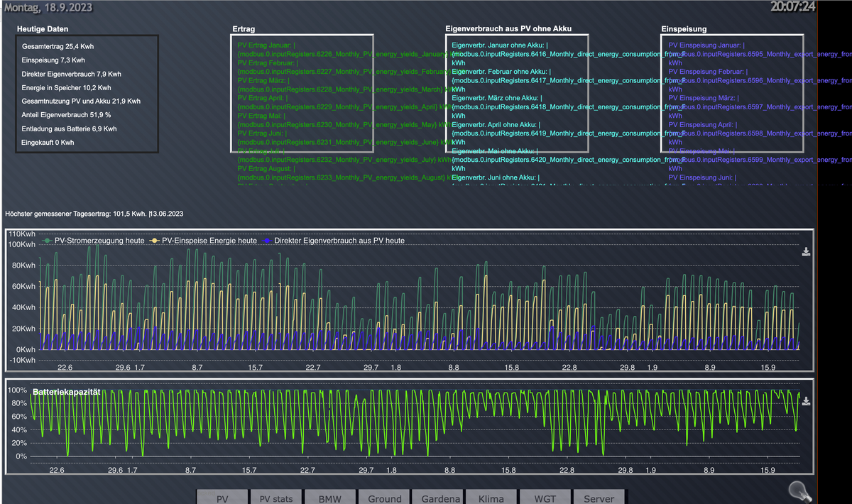852x504 pixels.
Task: Select Gesamtnutzung PV und Akku 21,9 Kwh
Action: click(x=81, y=102)
